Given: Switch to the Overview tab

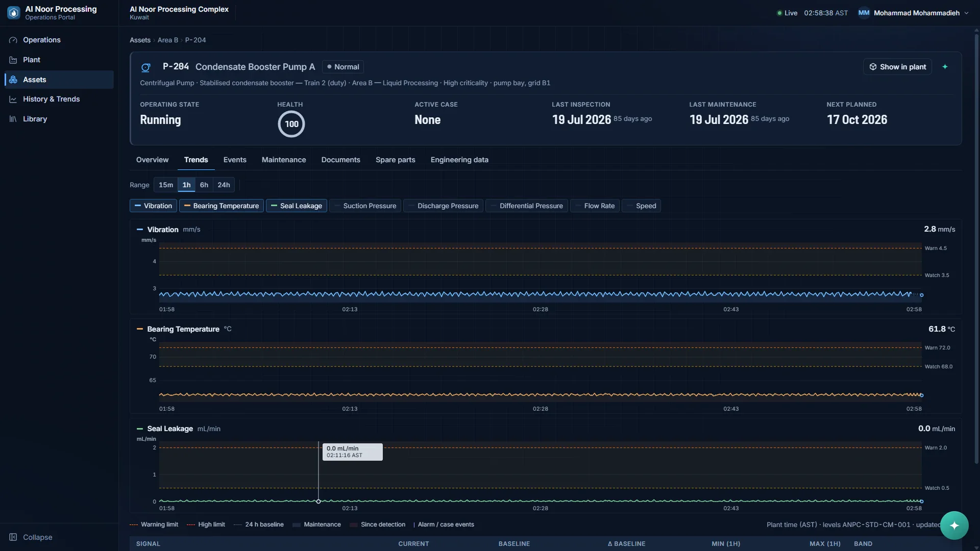Looking at the screenshot, I should [x=152, y=160].
